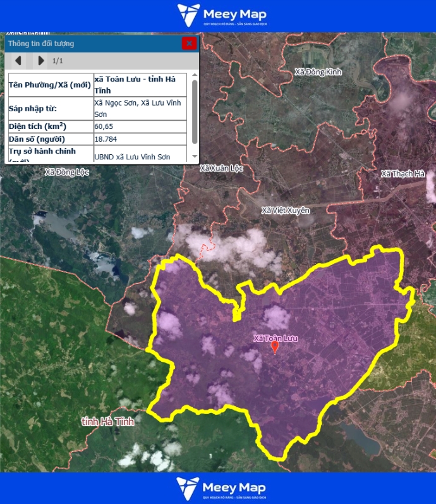436x504 pixels.
Task: Go to next object with right arrow
Action: [41, 61]
